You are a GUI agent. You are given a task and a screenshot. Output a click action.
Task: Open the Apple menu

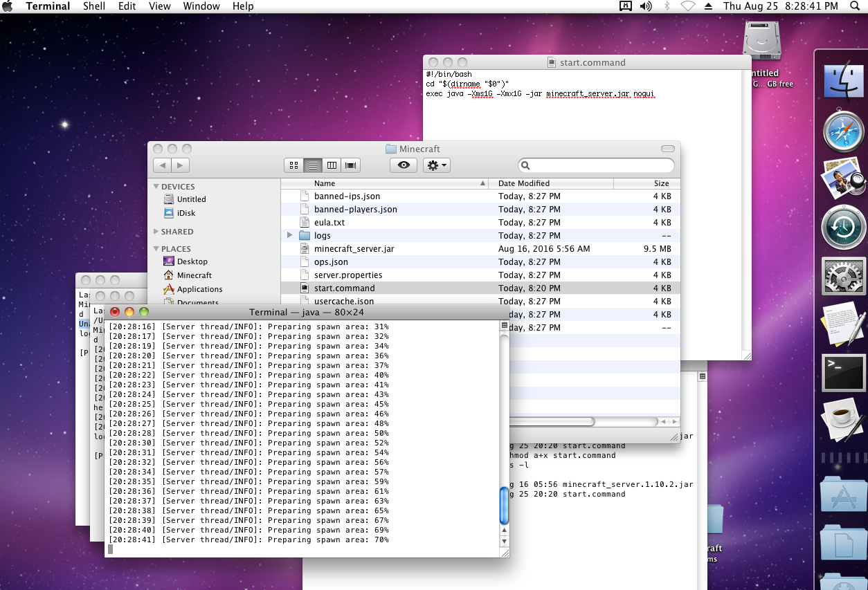pyautogui.click(x=9, y=6)
